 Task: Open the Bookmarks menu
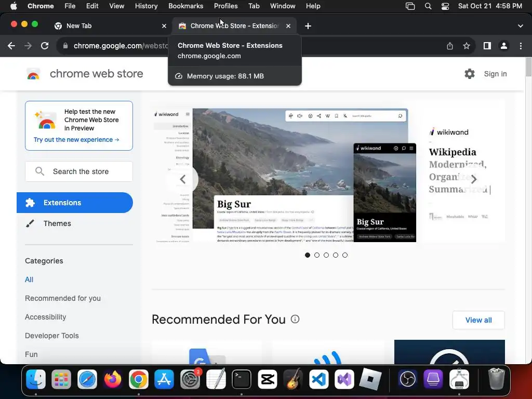[186, 6]
